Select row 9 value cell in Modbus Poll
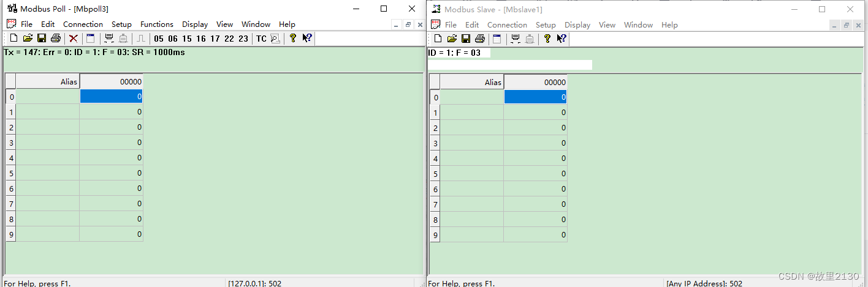The image size is (868, 287). click(111, 234)
